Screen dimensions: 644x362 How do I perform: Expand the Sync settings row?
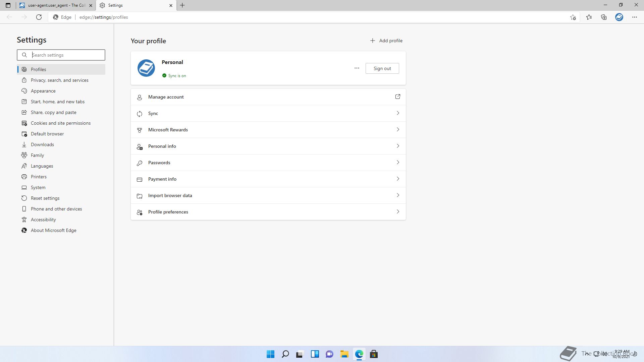268,113
